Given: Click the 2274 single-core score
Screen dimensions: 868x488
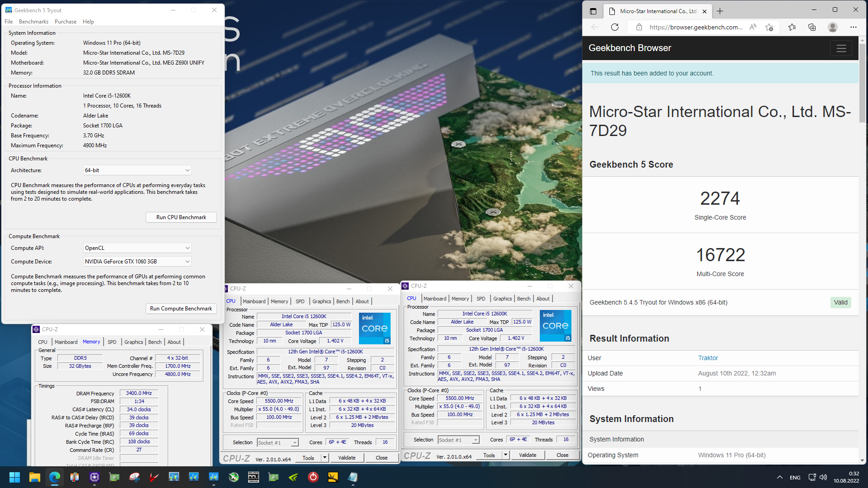Looking at the screenshot, I should click(720, 198).
